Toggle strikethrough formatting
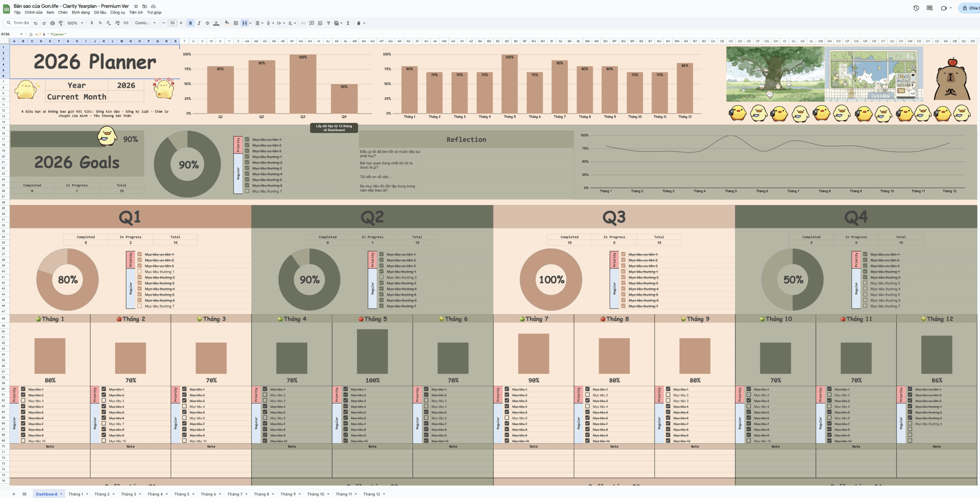Viewport: 980px width, 498px height. coord(207,23)
